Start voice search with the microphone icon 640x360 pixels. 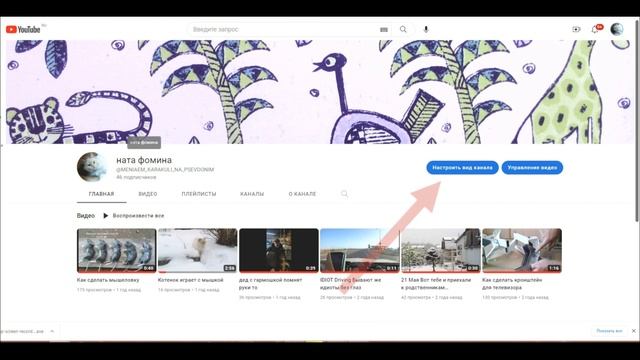pos(426,29)
